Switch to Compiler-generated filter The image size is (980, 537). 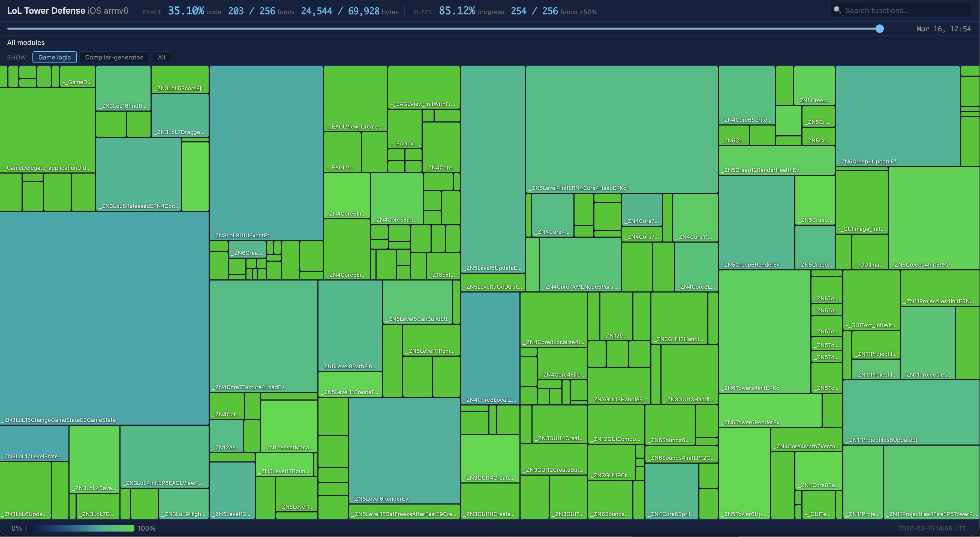click(x=114, y=57)
